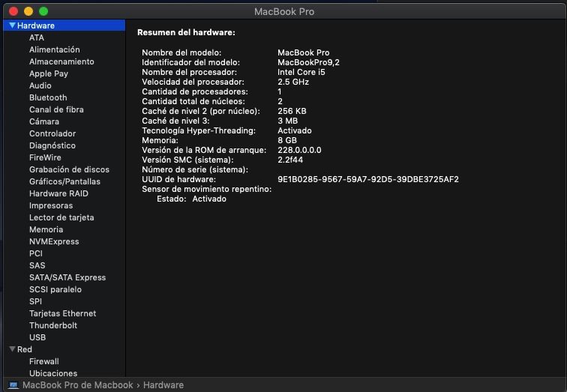Open the PCI entry
This screenshot has width=567, height=392.
(36, 253)
